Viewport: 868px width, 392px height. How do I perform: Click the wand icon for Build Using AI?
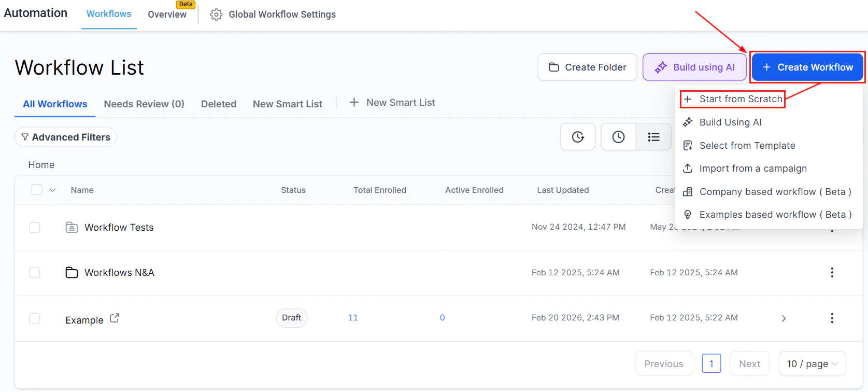[688, 122]
